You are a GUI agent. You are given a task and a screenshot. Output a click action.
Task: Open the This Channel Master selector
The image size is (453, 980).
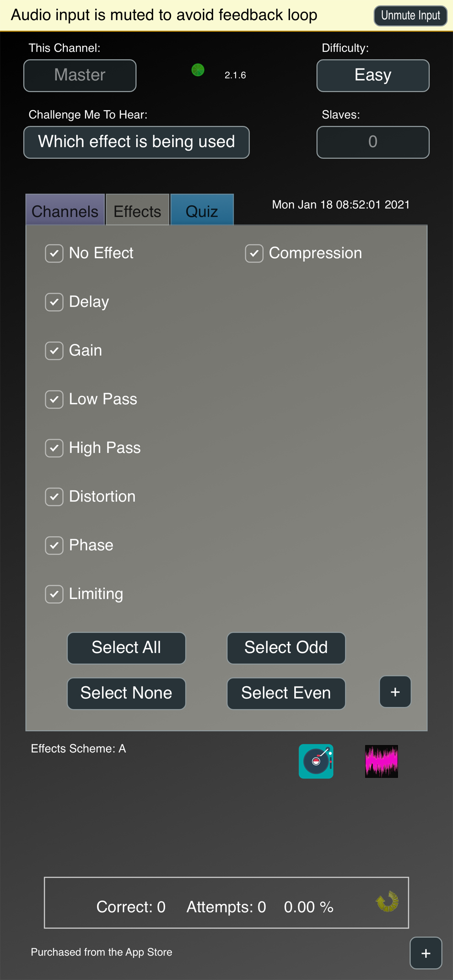click(x=80, y=75)
